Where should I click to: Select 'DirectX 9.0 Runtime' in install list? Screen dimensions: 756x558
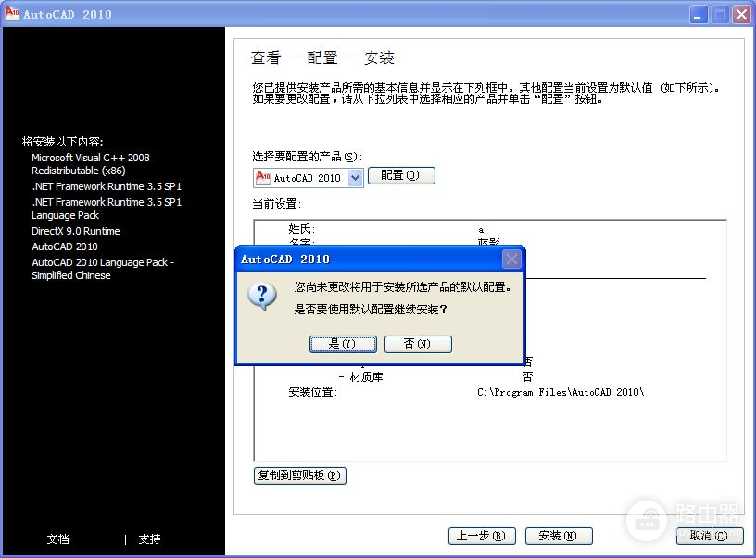pyautogui.click(x=76, y=231)
